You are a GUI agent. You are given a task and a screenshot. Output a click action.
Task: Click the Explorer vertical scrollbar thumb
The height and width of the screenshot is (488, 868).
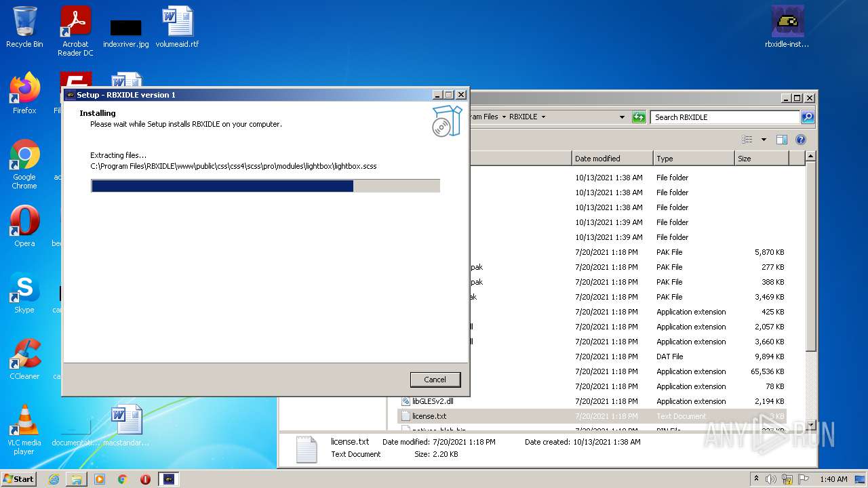point(810,258)
